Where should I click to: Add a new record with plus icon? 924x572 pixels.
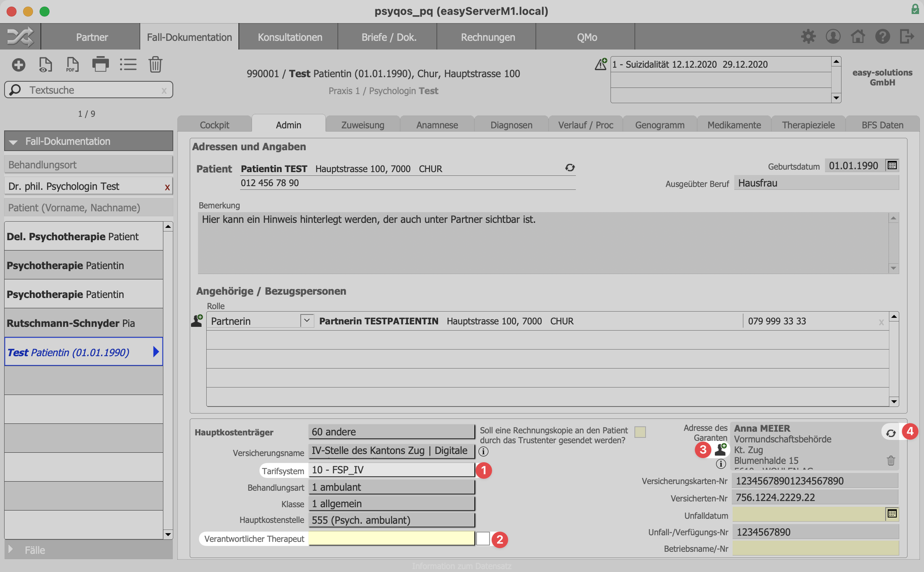click(19, 65)
